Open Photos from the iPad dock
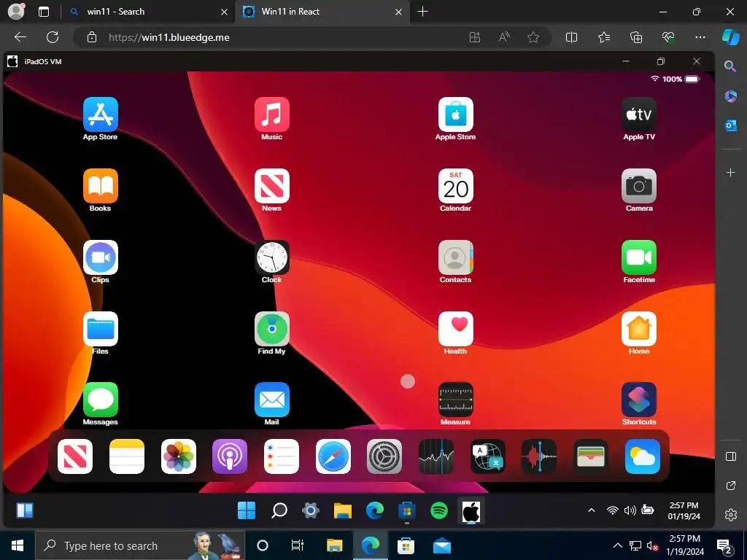The height and width of the screenshot is (560, 747). pos(179,456)
